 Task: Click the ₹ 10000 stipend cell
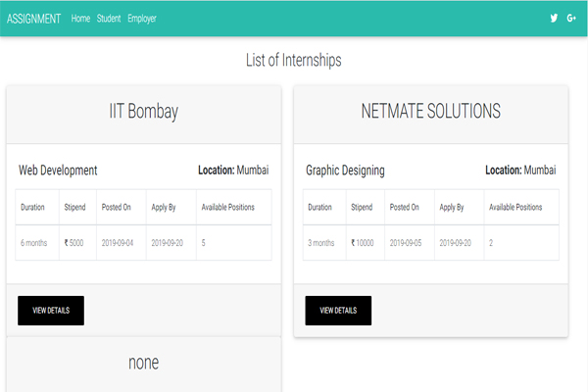click(x=366, y=243)
